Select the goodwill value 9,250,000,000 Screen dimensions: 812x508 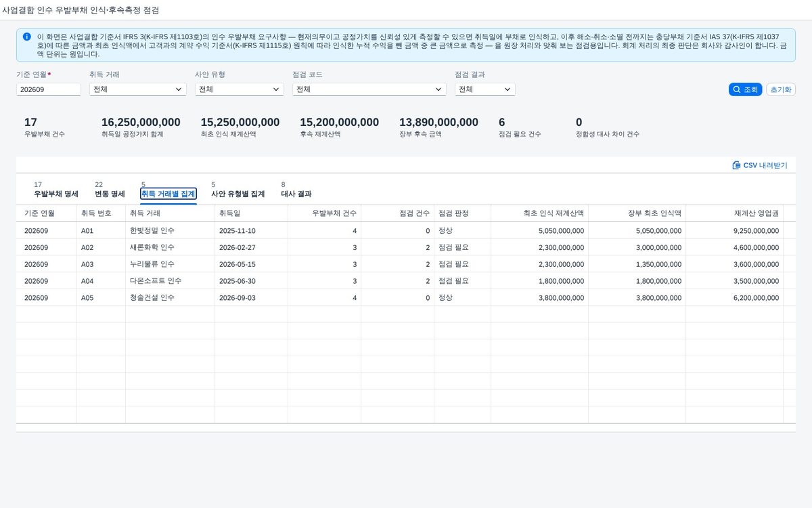(x=735, y=230)
